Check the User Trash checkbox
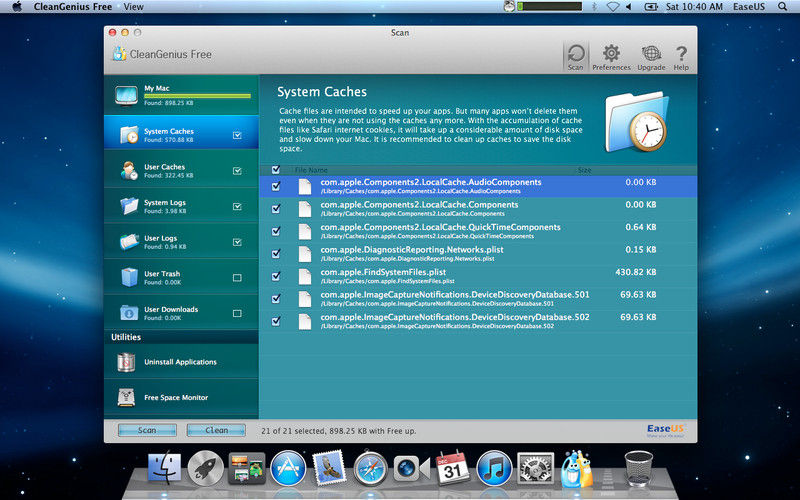The height and width of the screenshot is (500, 800). click(237, 278)
